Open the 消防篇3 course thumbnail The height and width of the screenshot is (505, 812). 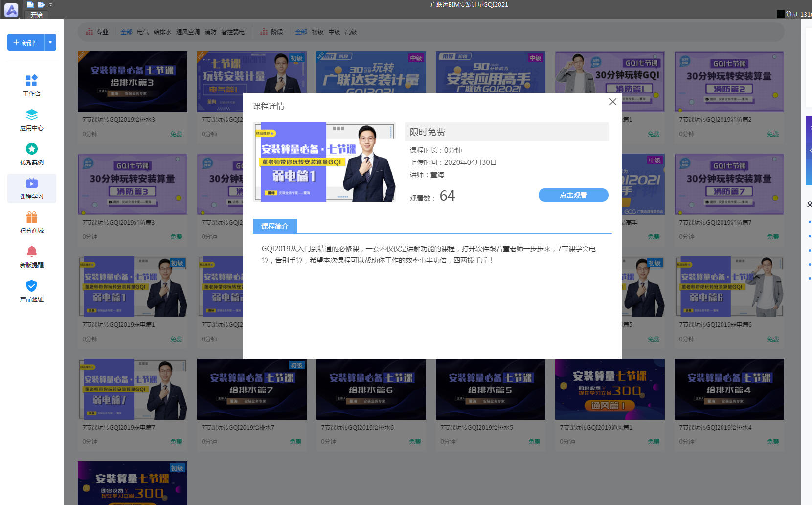133,184
